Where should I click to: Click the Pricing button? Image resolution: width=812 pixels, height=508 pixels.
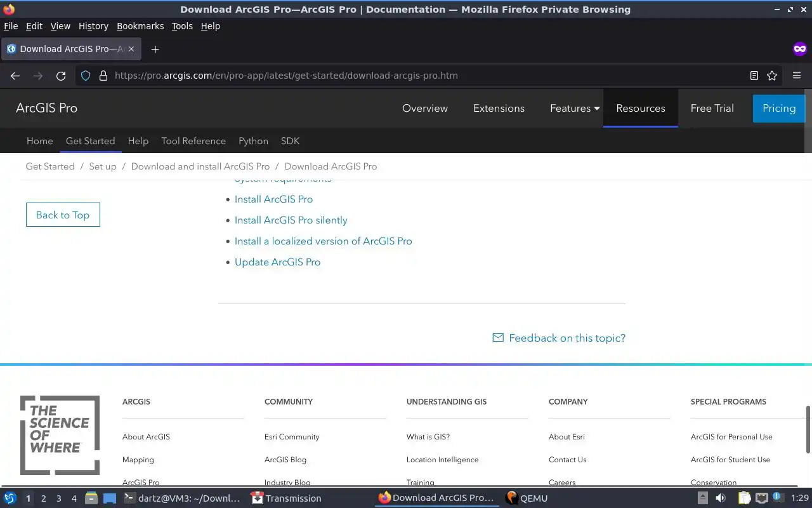(x=779, y=109)
